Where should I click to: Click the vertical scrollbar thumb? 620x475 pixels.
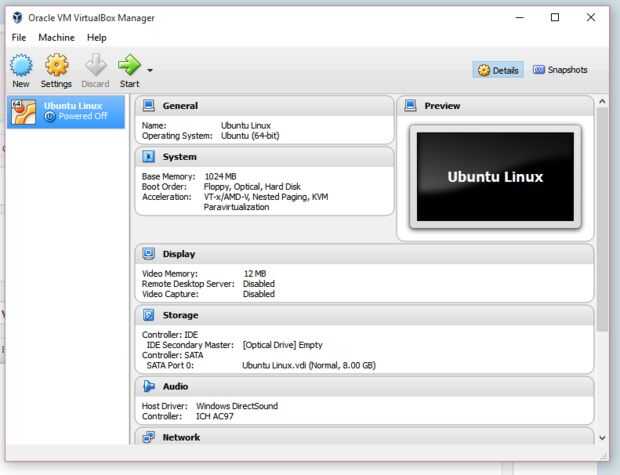(602, 220)
